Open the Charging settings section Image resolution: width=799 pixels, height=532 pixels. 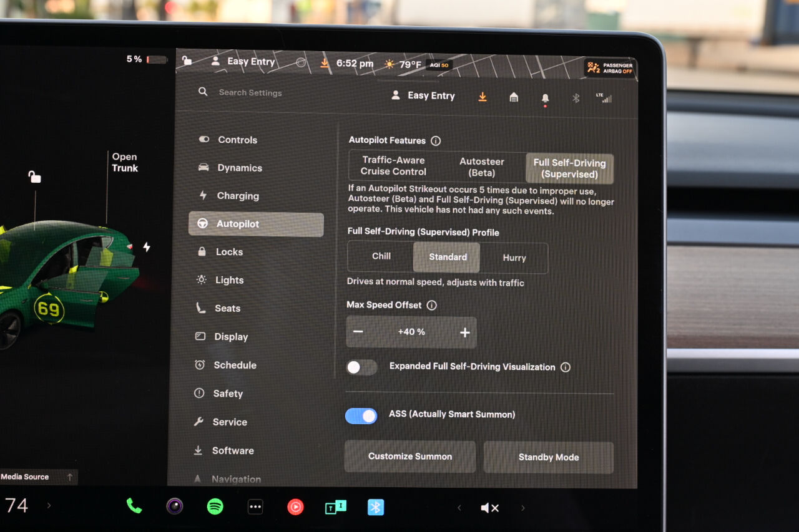[237, 196]
